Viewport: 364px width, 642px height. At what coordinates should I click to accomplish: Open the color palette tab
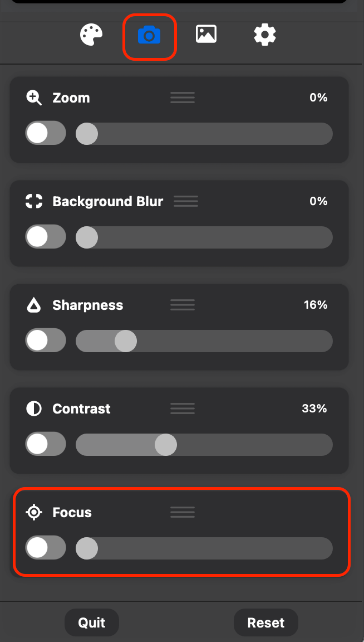point(92,35)
